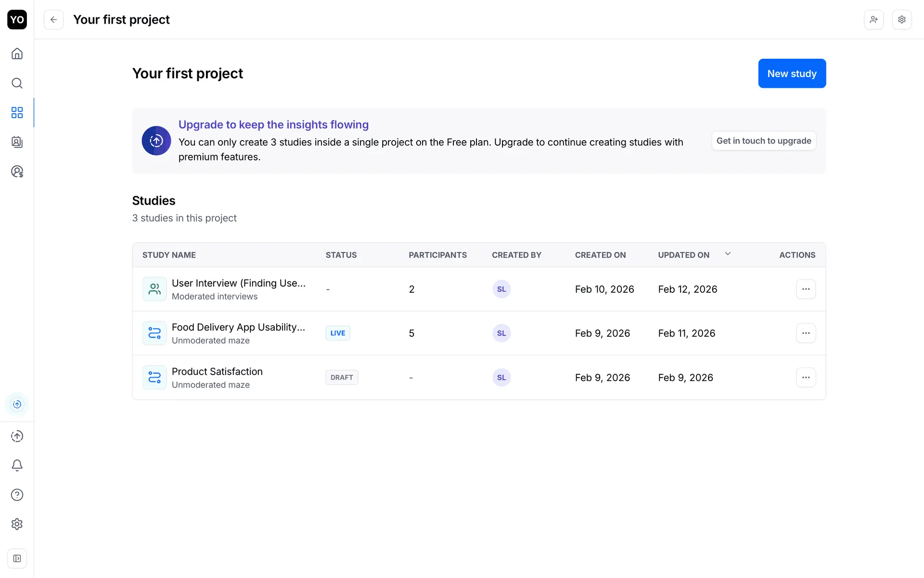
Task: Open the Projects grid icon in sidebar
Action: pyautogui.click(x=17, y=113)
